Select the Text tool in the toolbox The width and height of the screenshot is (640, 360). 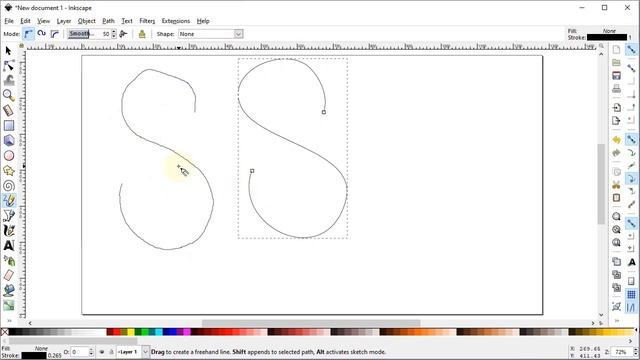(9, 245)
